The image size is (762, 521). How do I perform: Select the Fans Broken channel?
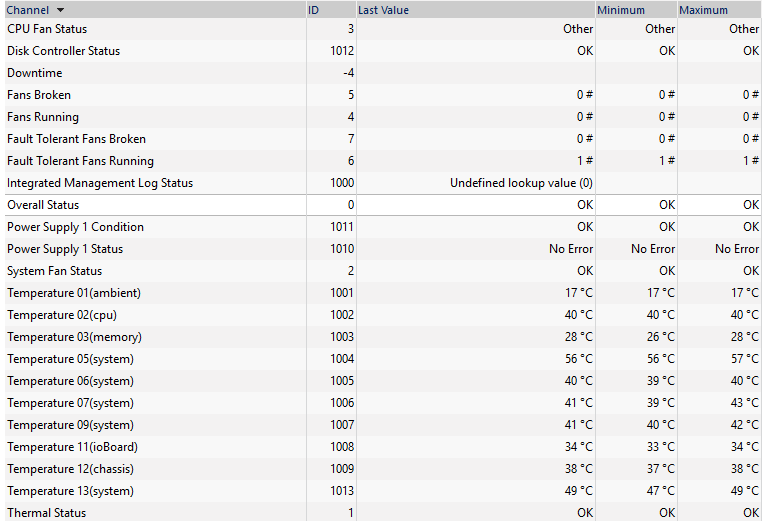click(383, 95)
